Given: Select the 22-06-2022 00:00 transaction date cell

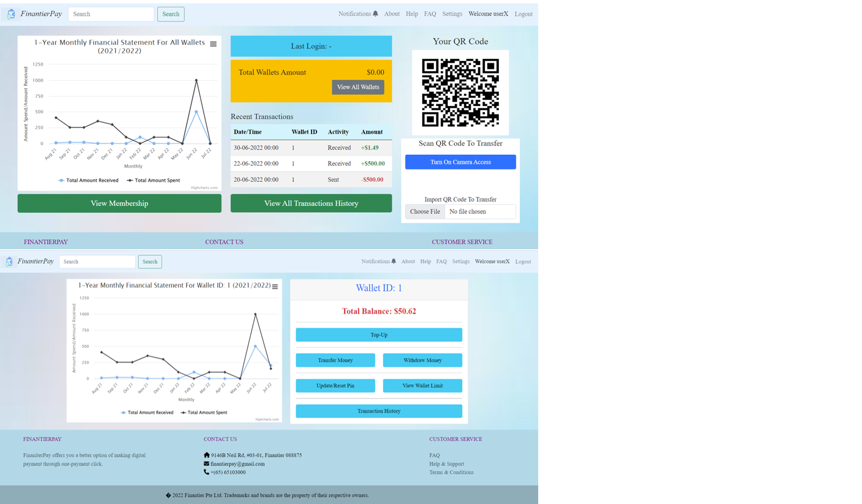Looking at the screenshot, I should [256, 163].
